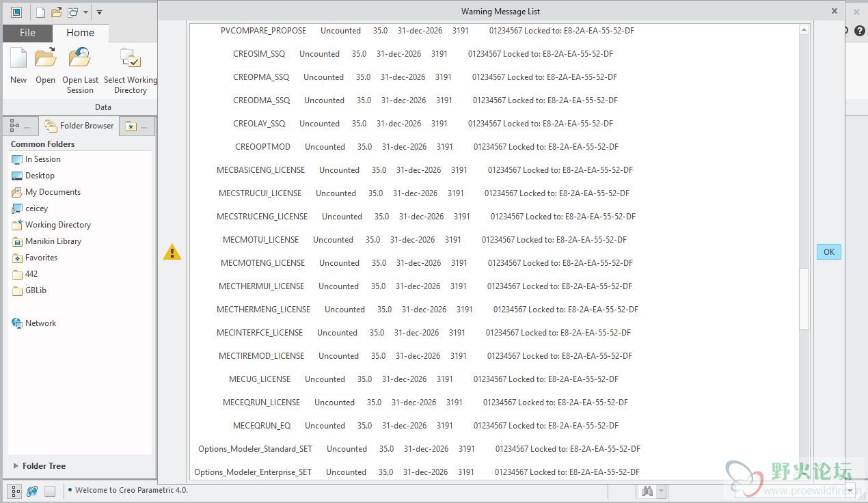This screenshot has height=503, width=868.
Task: Click MECMOTENG_LICENSE entry
Action: 426,263
